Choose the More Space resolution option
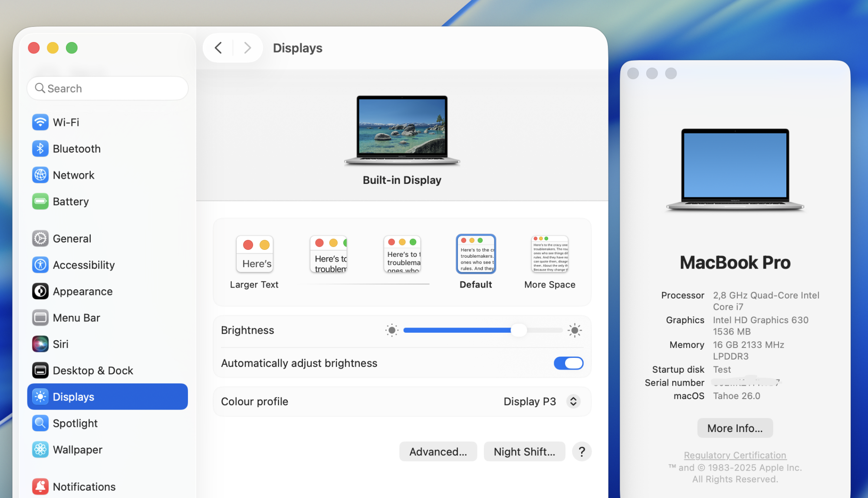This screenshot has height=498, width=868. click(549, 255)
